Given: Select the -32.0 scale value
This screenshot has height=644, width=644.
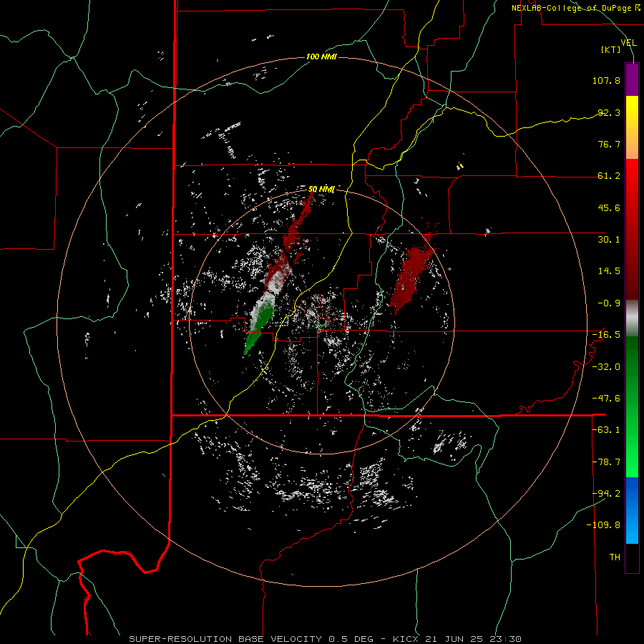Looking at the screenshot, I should click(606, 367).
